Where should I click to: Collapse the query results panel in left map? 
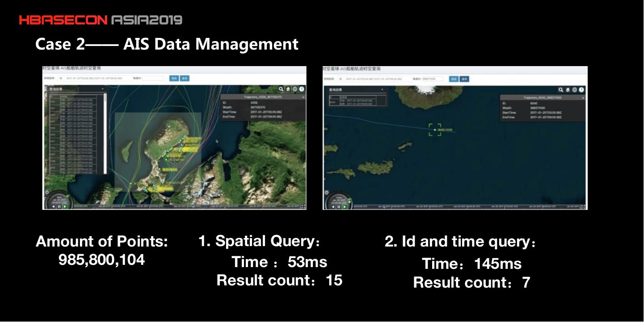102,89
